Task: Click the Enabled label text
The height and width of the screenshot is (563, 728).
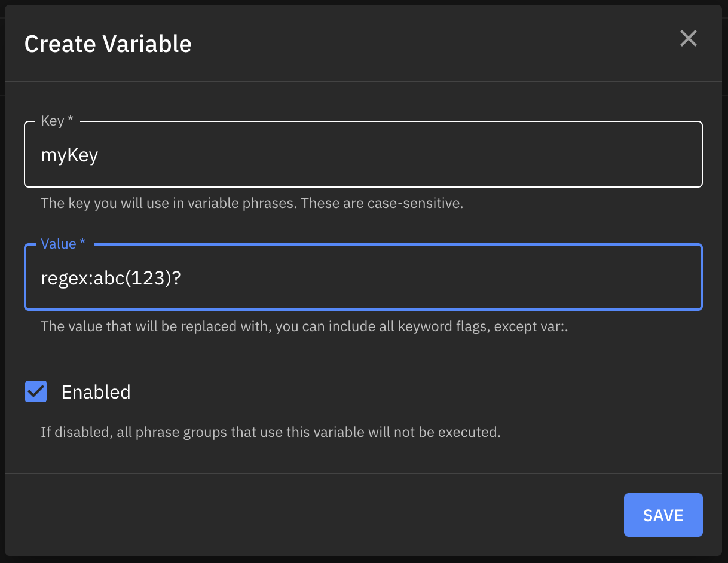Action: point(96,391)
